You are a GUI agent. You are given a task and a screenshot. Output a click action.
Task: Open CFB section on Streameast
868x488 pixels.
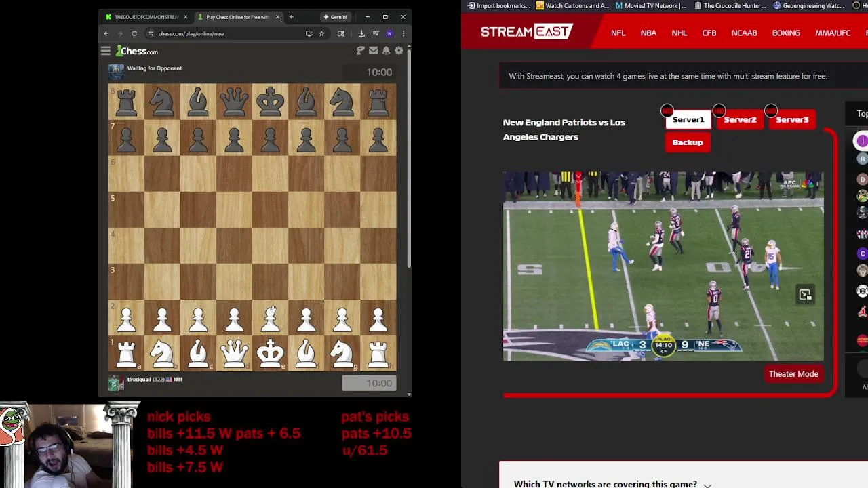tap(709, 33)
